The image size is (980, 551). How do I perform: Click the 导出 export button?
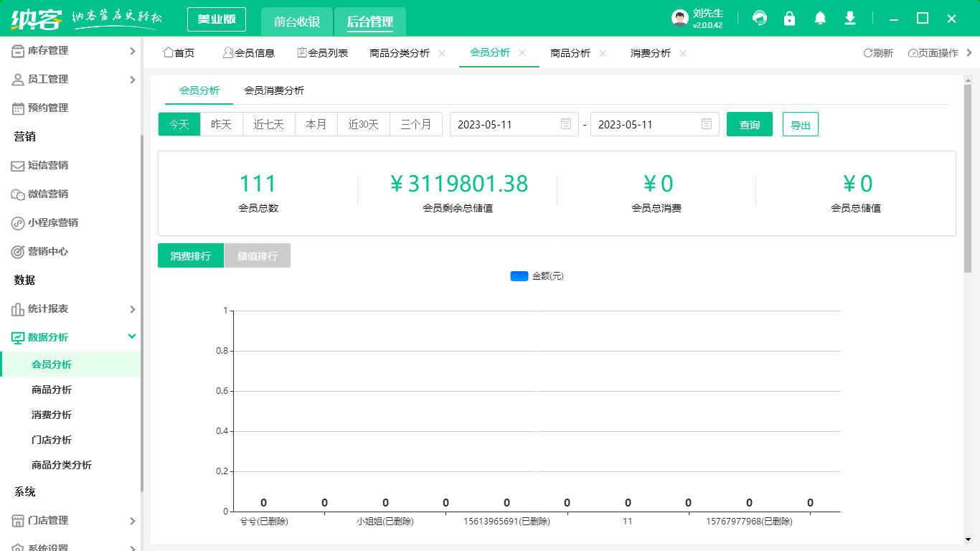pos(800,124)
